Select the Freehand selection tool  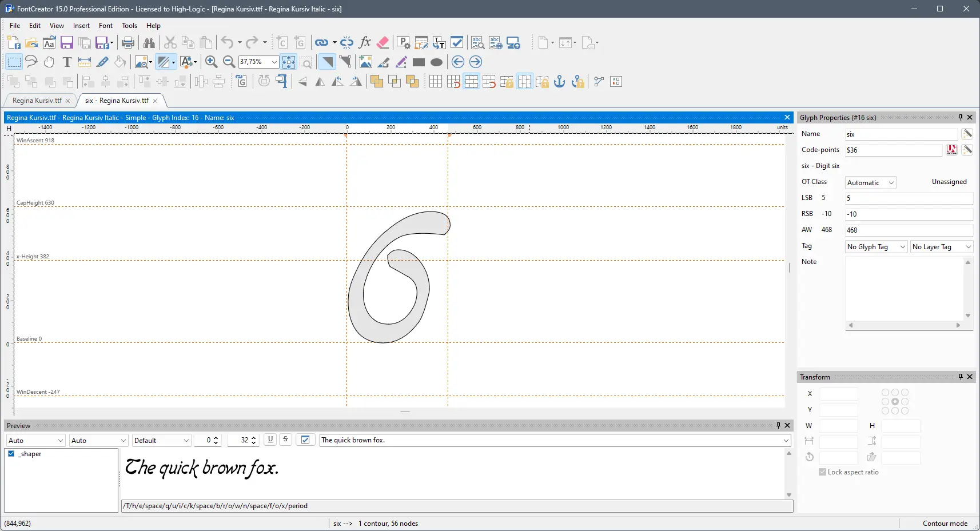pyautogui.click(x=31, y=62)
